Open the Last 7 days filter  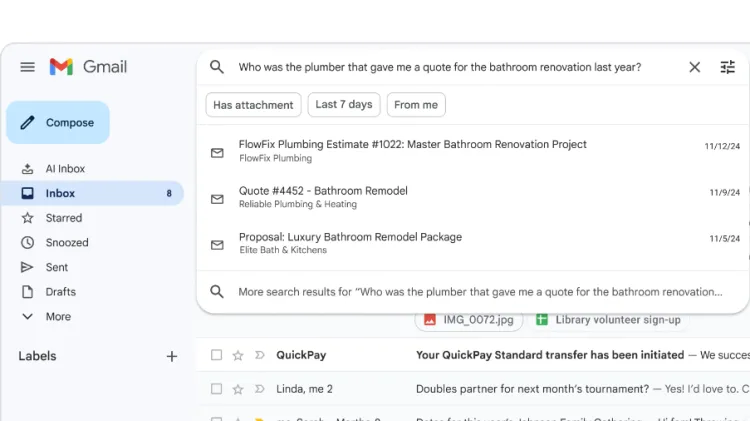point(343,105)
